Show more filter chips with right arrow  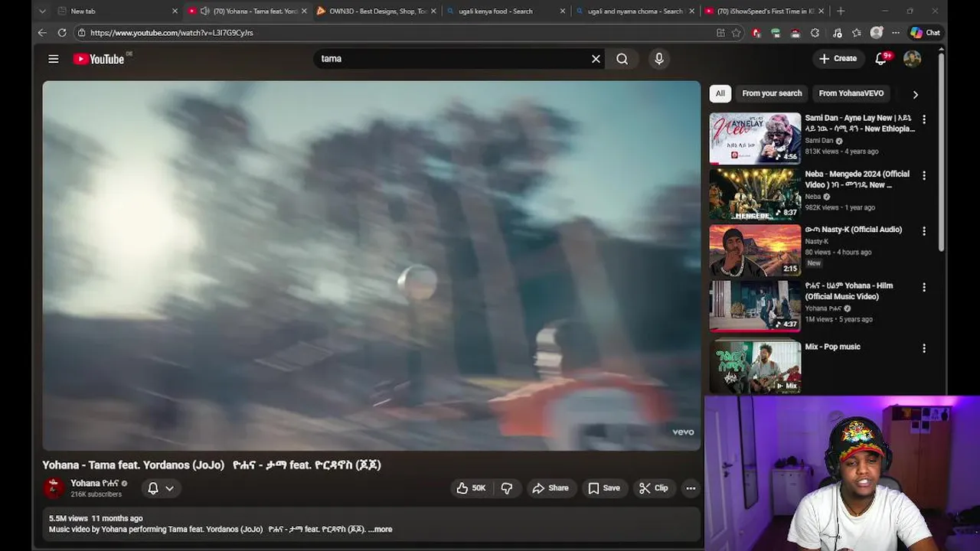(x=915, y=94)
